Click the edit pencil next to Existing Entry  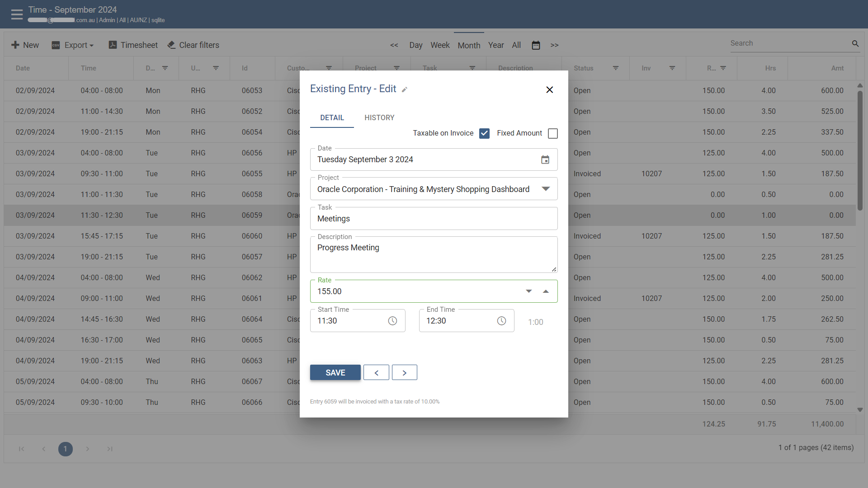pyautogui.click(x=405, y=89)
